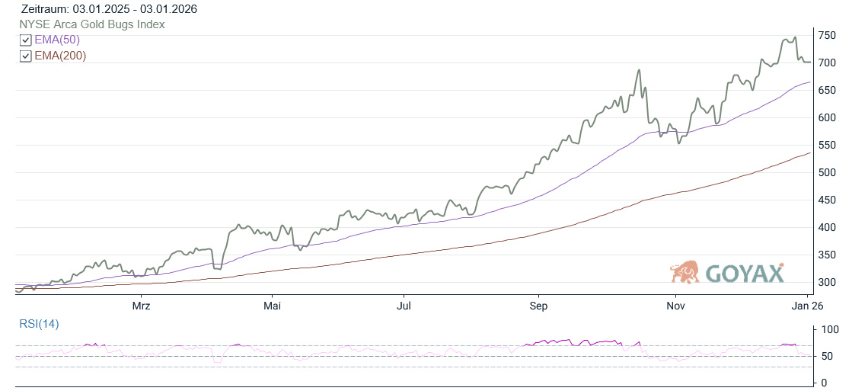Viewport: 868px width, 391px height.
Task: Select the Sep marker on the time axis
Action: [538, 306]
